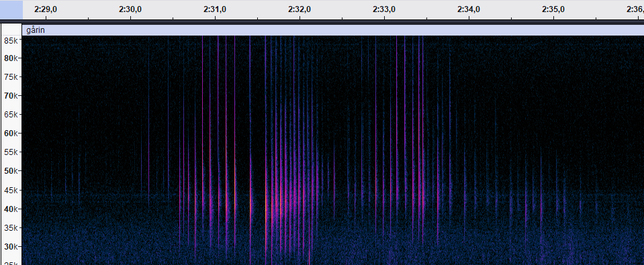Click the 40k label on the frequency scale
Screen dimensions: 644x265
click(11, 209)
